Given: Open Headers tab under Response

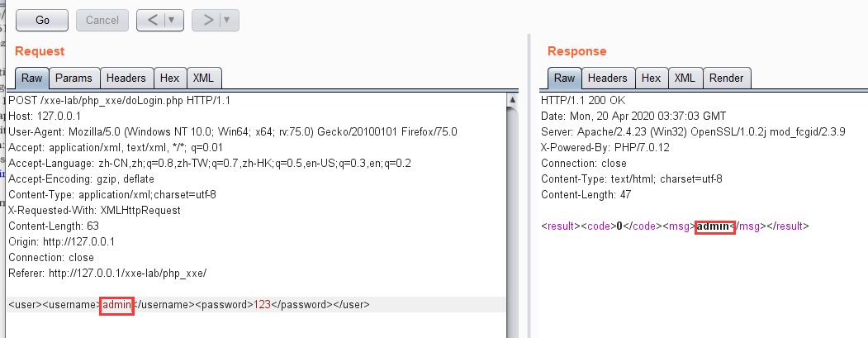Looking at the screenshot, I should (x=607, y=79).
